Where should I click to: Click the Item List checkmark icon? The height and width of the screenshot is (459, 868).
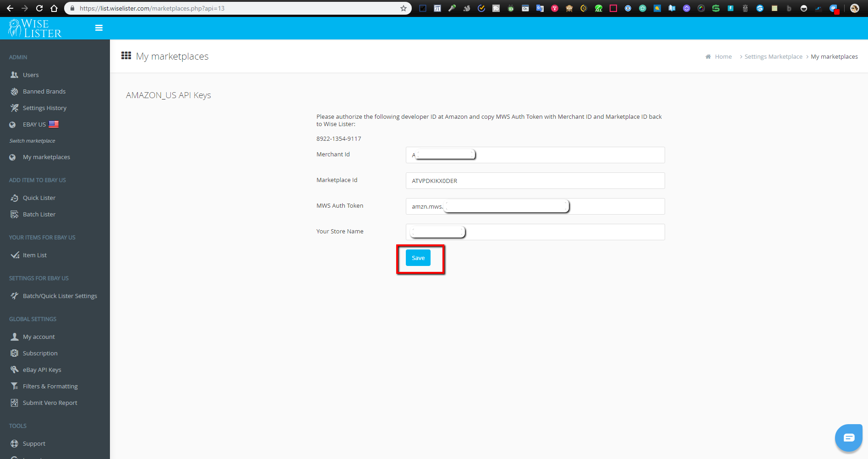click(x=15, y=255)
